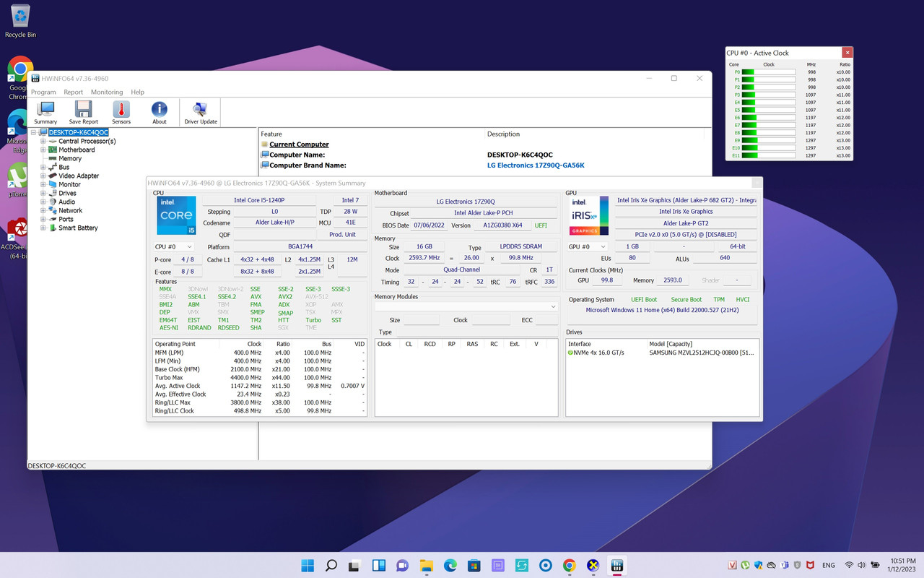Open Program menu
924x578 pixels.
point(43,92)
